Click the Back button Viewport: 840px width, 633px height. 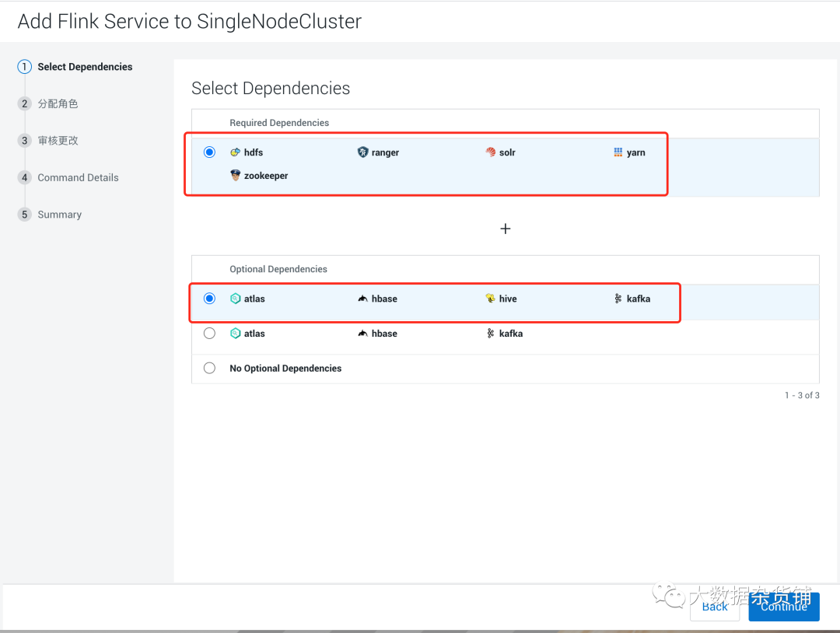click(715, 607)
